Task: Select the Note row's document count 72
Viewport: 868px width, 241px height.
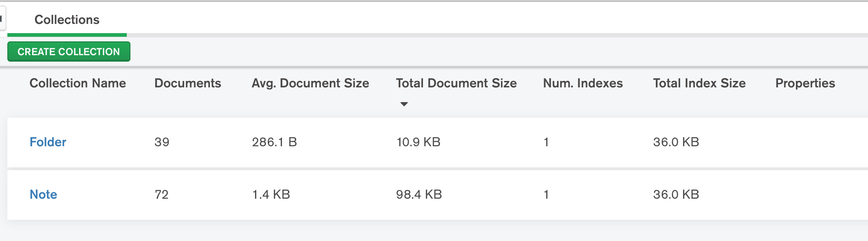Action: pos(162,195)
